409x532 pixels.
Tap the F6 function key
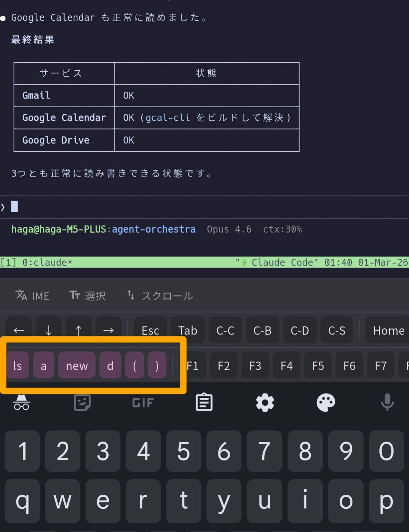point(349,365)
